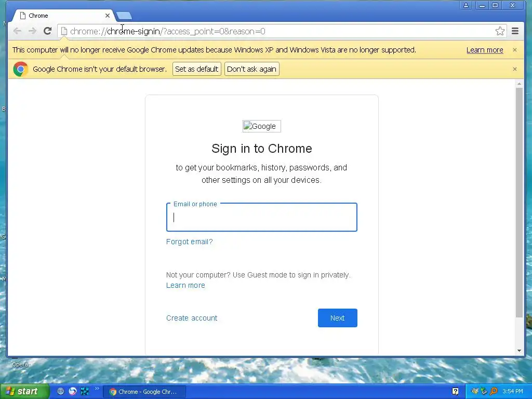Click the blue swirl quick launch icon
This screenshot has width=532, height=399.
[x=73, y=391]
